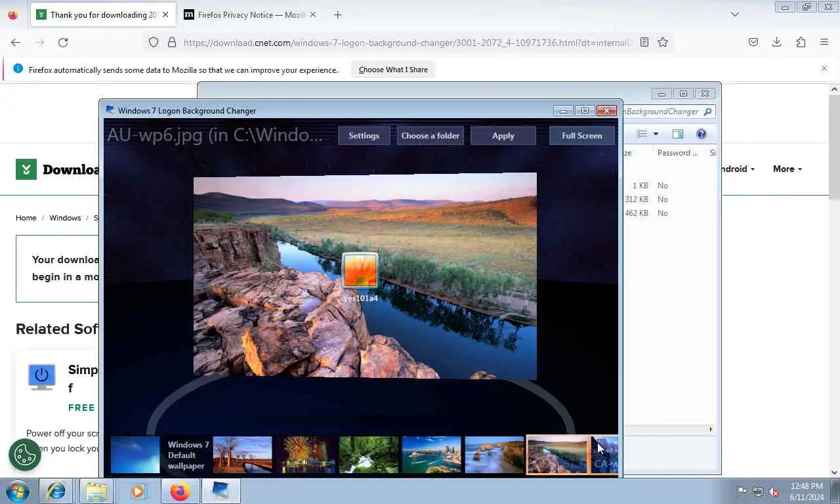Click the 462 KB size cell
The height and width of the screenshot is (504, 840).
click(637, 213)
